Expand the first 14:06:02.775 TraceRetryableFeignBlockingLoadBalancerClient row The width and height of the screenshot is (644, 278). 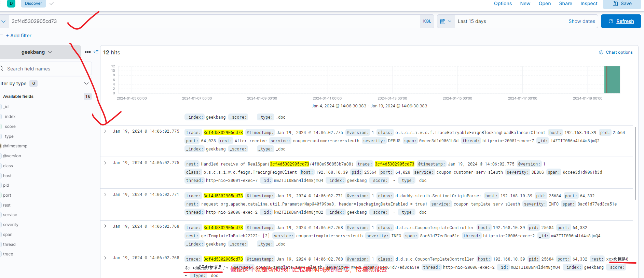[105, 131]
